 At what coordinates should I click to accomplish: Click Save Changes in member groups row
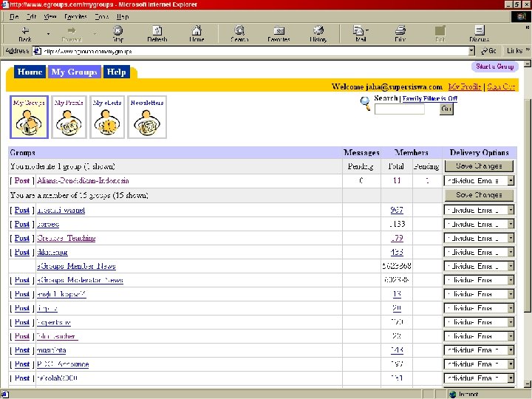click(x=479, y=195)
